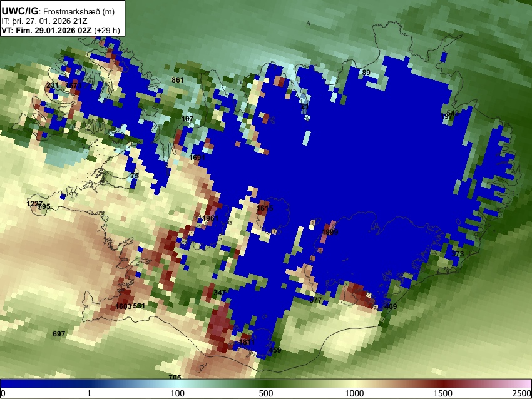Click the map value "75"
This screenshot has width=532, height=399.
click(135, 176)
